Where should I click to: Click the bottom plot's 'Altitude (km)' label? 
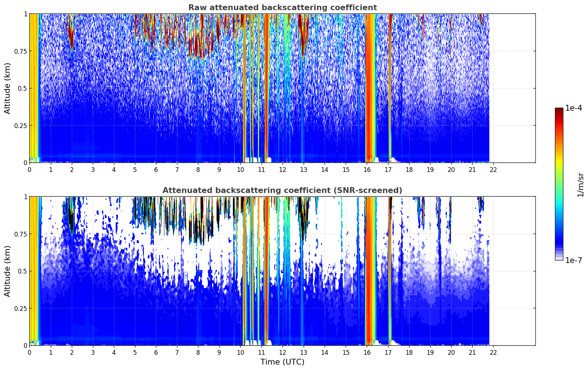tap(8, 271)
